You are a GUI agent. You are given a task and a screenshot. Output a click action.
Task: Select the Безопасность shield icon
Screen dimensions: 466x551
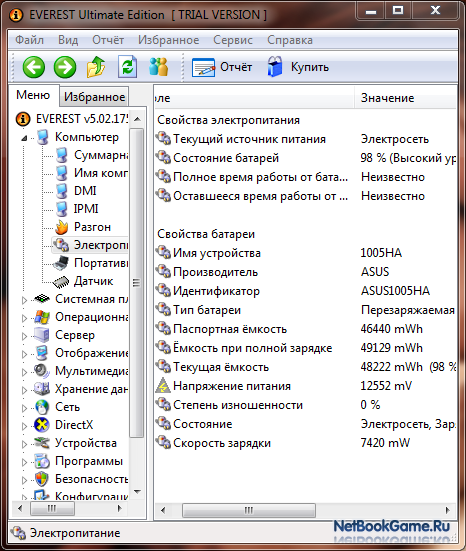(42, 479)
